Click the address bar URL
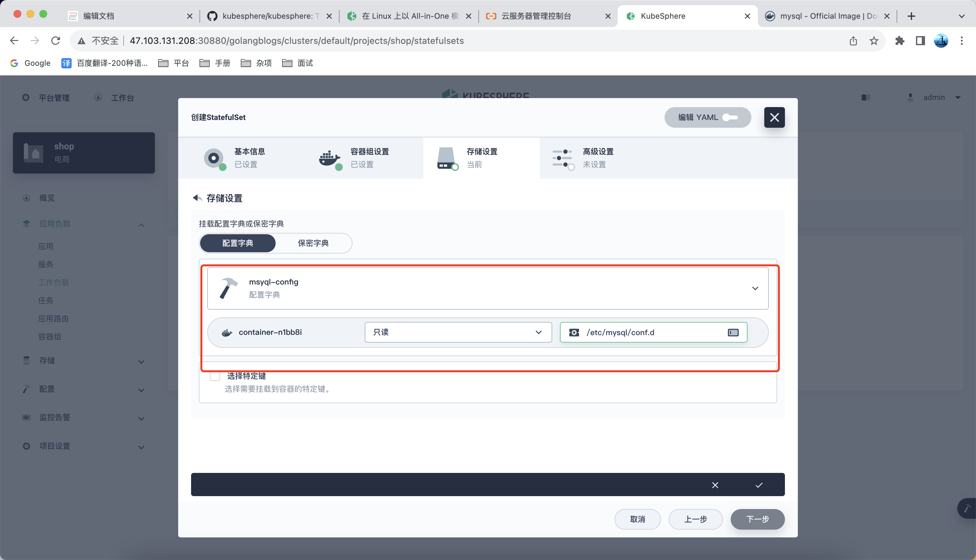Screen dimensions: 976x560 pos(297,40)
